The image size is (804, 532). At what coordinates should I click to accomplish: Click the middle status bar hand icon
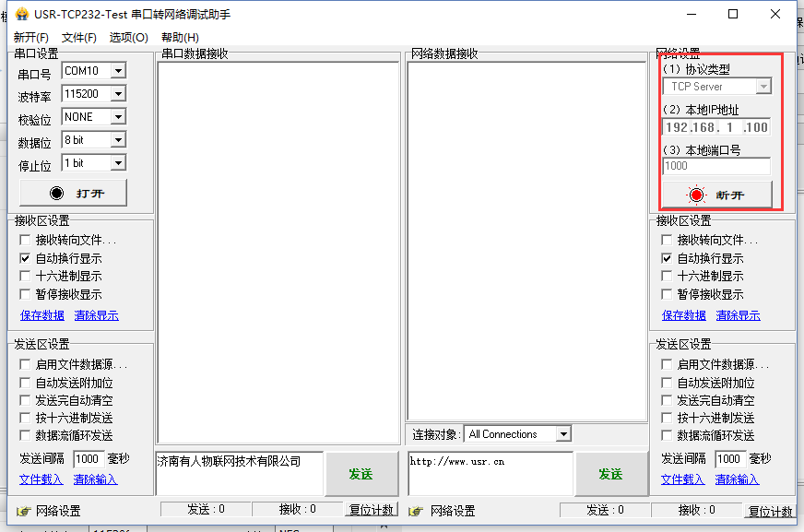click(x=416, y=511)
